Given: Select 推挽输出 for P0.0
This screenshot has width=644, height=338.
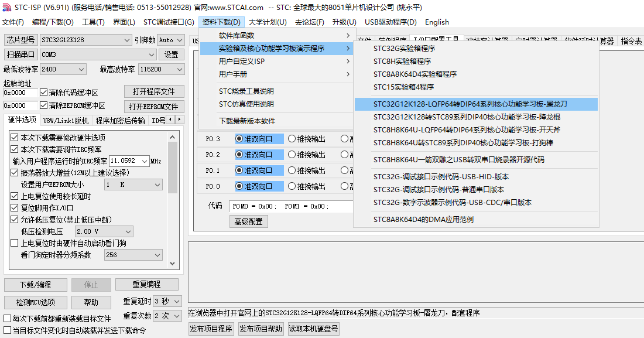Looking at the screenshot, I should pyautogui.click(x=292, y=186).
